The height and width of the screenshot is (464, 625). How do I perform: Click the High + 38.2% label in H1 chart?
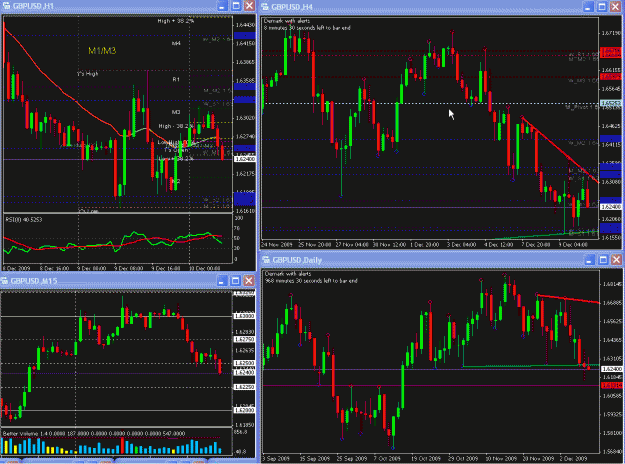(176, 21)
